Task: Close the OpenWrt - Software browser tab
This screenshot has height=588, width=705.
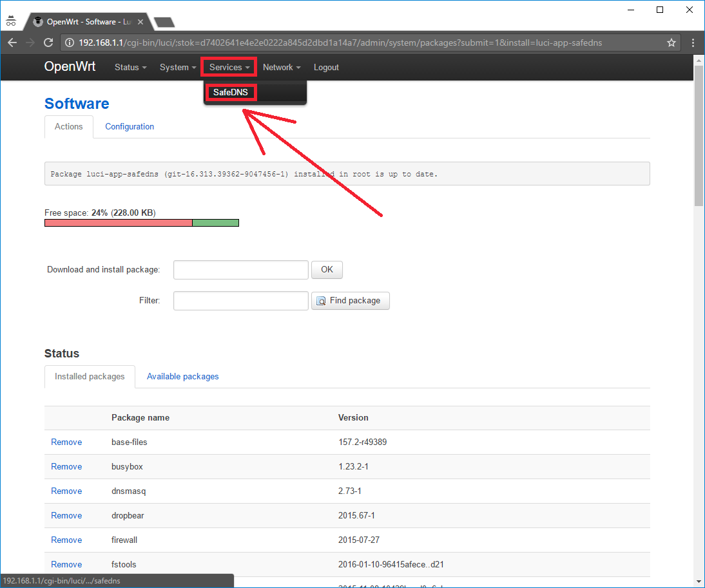Action: 140,21
